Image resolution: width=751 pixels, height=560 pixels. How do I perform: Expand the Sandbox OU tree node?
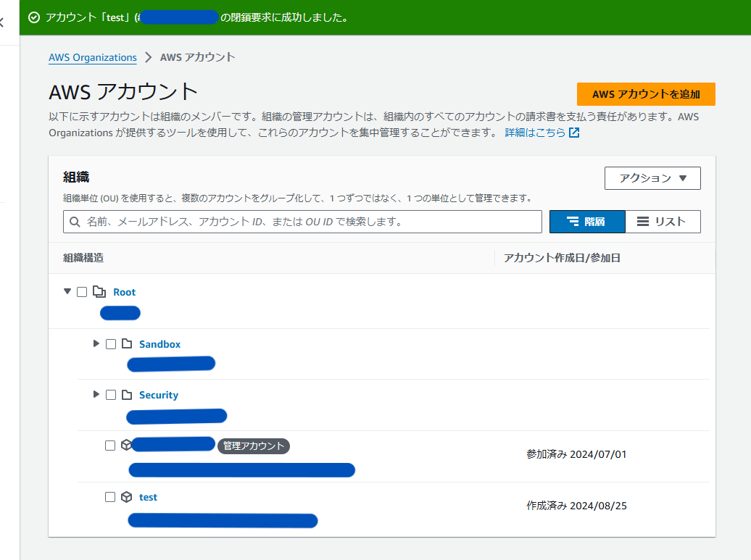click(x=96, y=343)
